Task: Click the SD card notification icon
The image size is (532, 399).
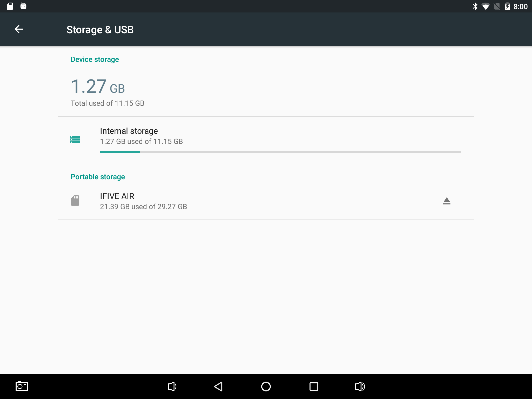Action: pos(10,6)
